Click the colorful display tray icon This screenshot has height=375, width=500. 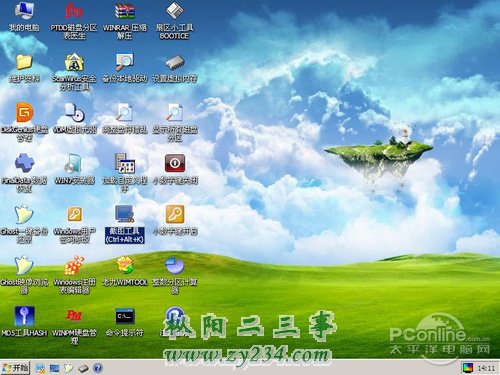(467, 368)
